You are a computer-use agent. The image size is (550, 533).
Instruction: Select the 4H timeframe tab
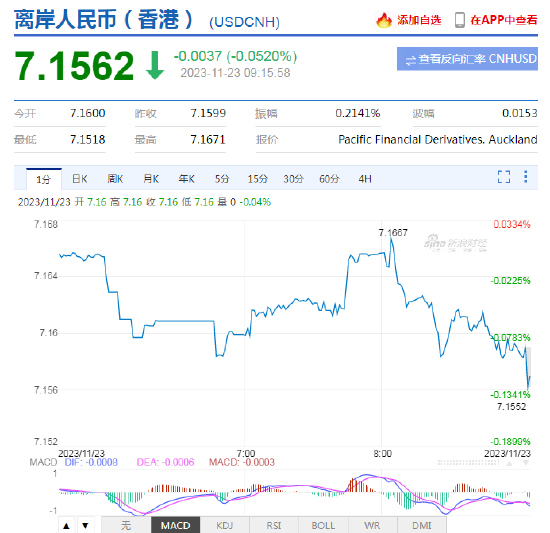coord(365,179)
